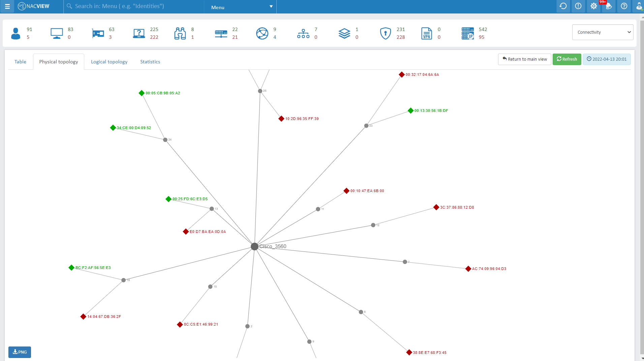Image resolution: width=644 pixels, height=361 pixels.
Task: Open the VPN statistics icon
Action: pyautogui.click(x=427, y=33)
